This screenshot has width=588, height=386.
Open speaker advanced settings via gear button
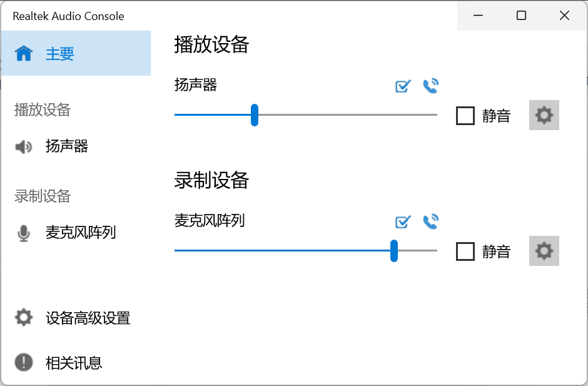pyautogui.click(x=544, y=115)
